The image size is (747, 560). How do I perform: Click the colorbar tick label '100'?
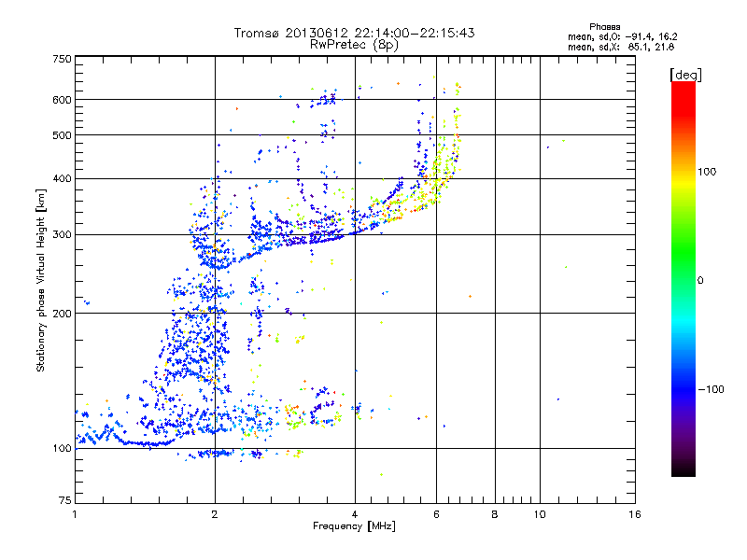[x=707, y=172]
